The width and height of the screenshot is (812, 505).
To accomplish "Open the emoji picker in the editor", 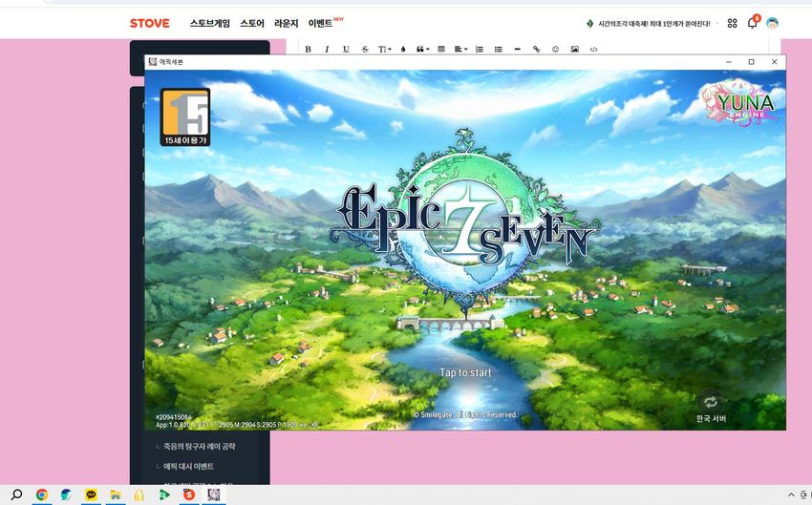I will click(x=555, y=49).
